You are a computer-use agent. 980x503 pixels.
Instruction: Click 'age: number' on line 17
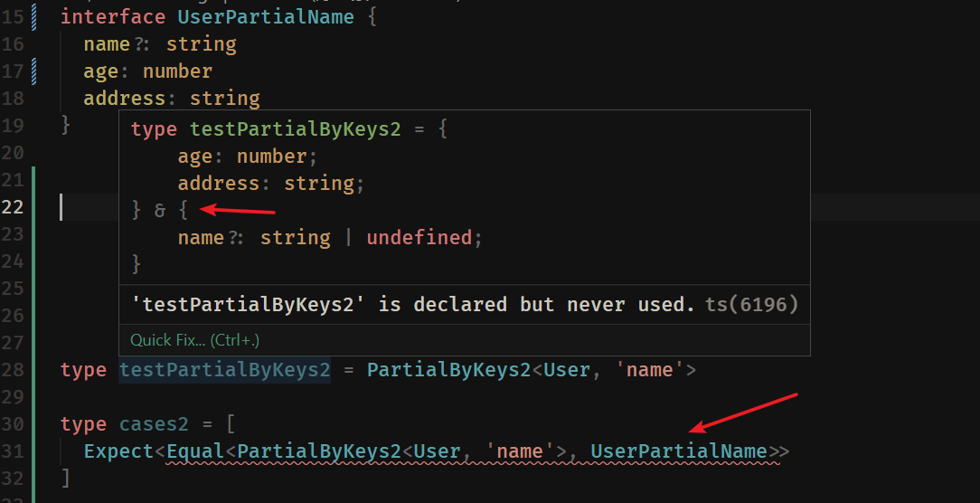148,71
